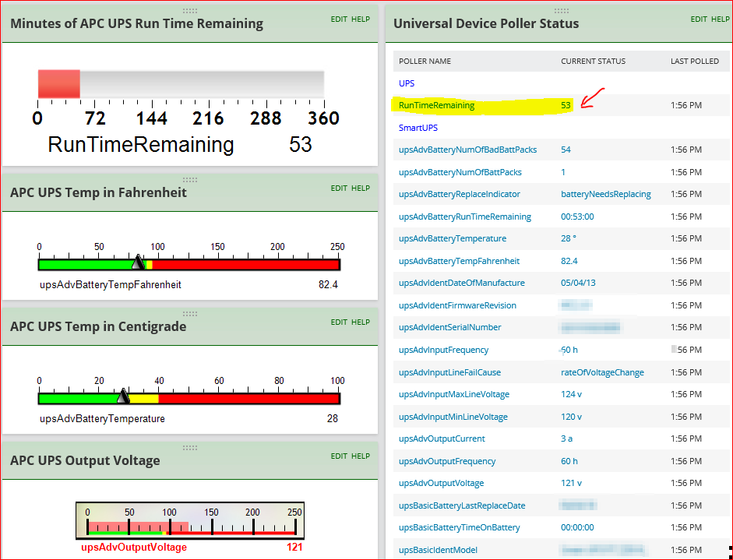Viewport: 733px width, 560px height.
Task: Click the 28 ° battery temperature value
Action: pyautogui.click(x=569, y=239)
